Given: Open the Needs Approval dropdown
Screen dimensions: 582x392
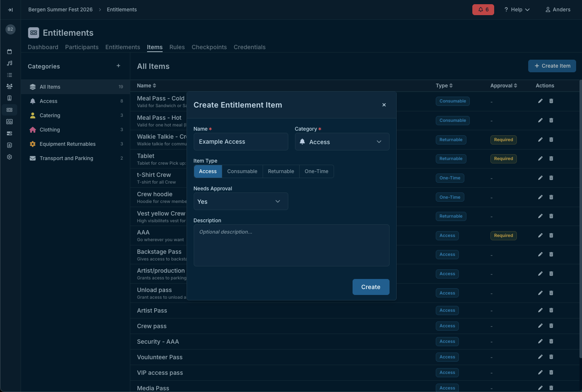Looking at the screenshot, I should click(241, 201).
